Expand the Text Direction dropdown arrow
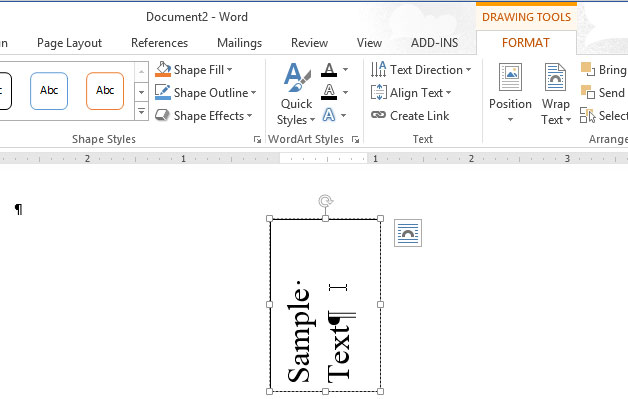 coord(469,70)
